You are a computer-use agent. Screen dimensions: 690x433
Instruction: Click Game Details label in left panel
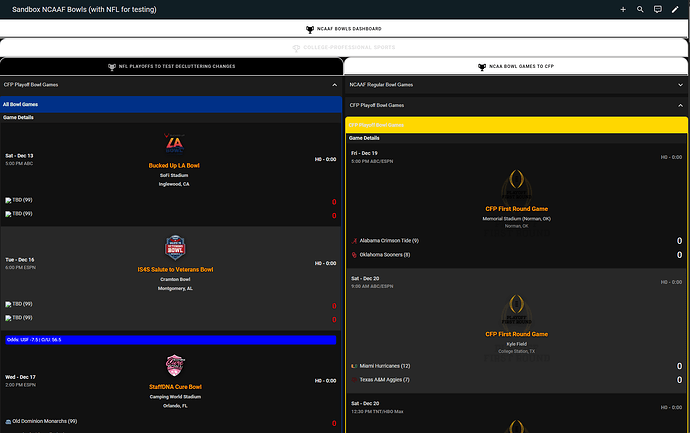(x=18, y=117)
